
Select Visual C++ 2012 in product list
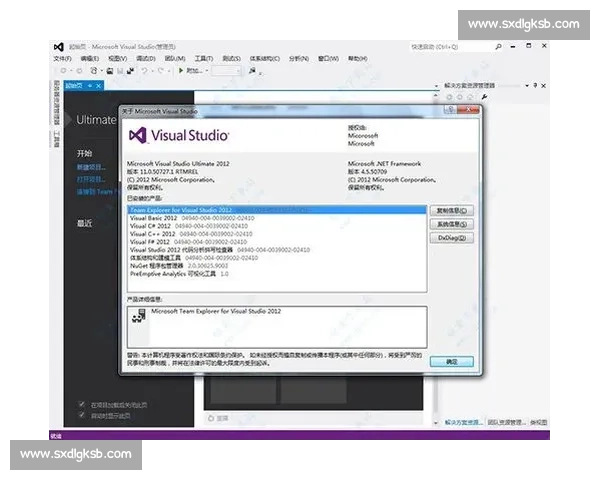277,234
